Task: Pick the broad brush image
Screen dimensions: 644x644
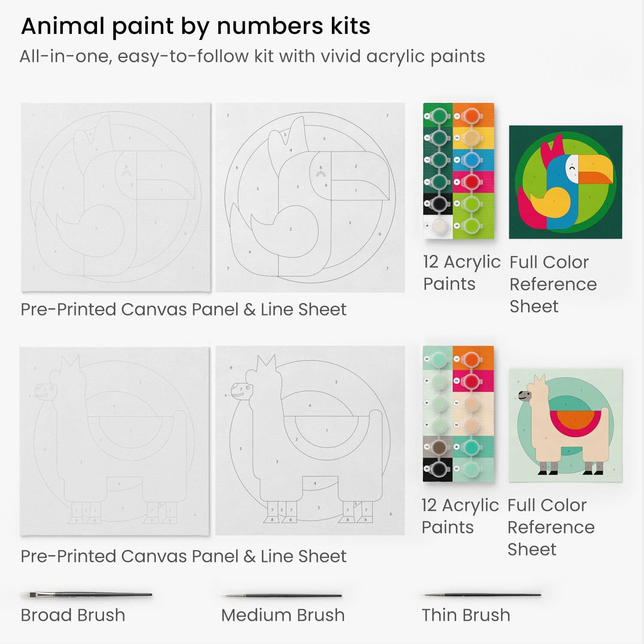Action: (86, 595)
